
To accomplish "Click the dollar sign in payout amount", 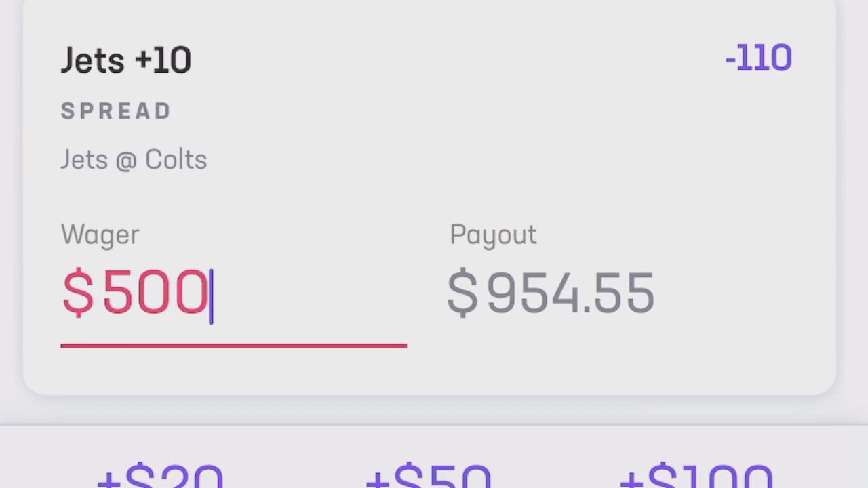I will (463, 293).
